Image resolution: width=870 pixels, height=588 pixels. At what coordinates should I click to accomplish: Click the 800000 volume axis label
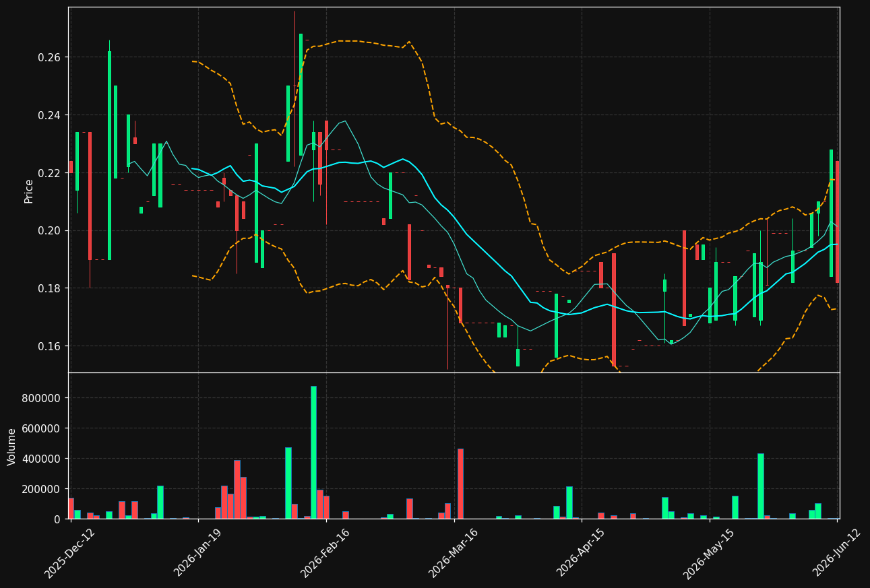41,398
